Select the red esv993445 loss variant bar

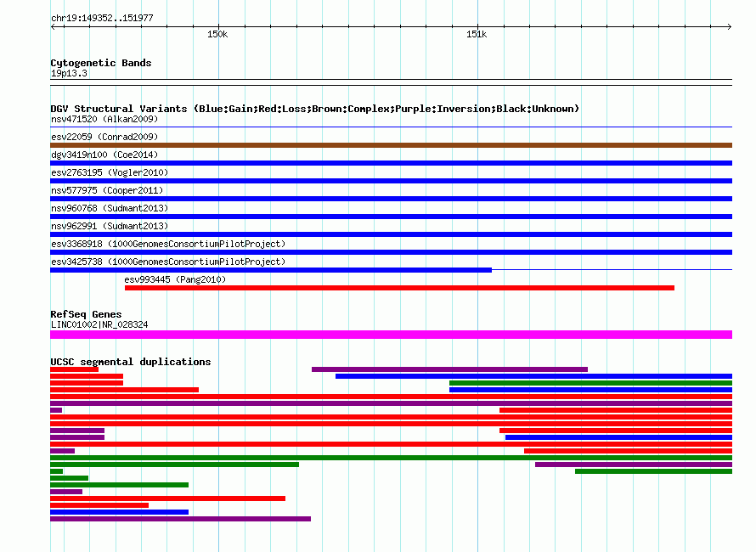399,288
